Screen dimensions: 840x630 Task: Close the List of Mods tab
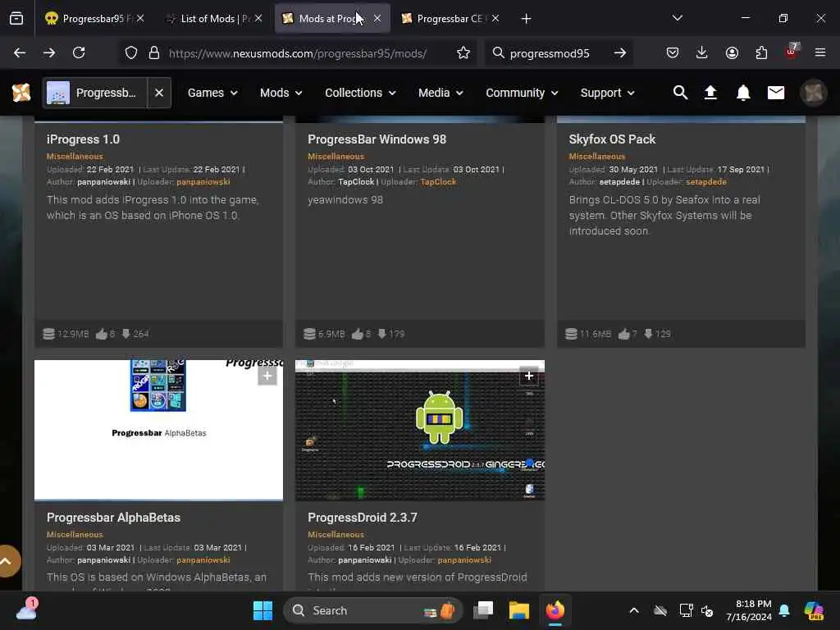coord(258,18)
